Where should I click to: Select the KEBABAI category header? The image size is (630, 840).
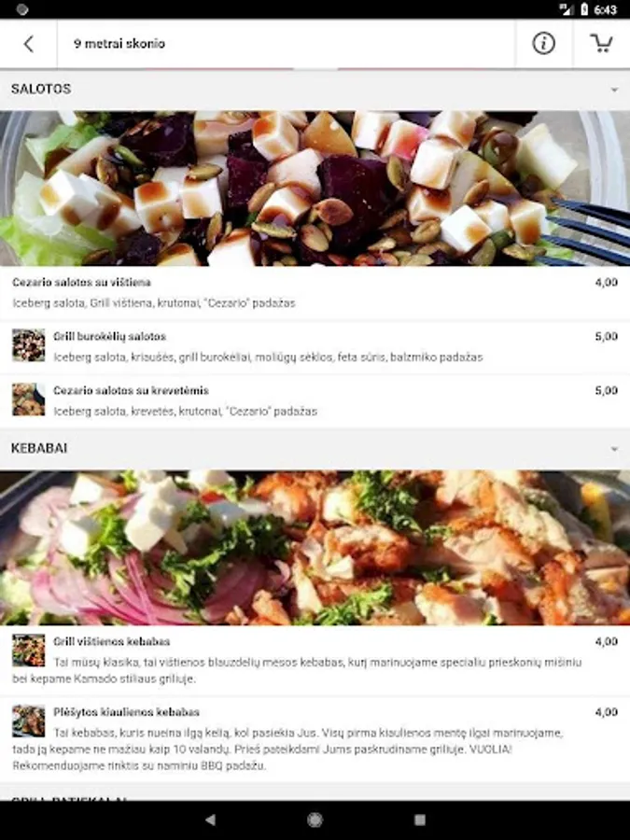315,448
